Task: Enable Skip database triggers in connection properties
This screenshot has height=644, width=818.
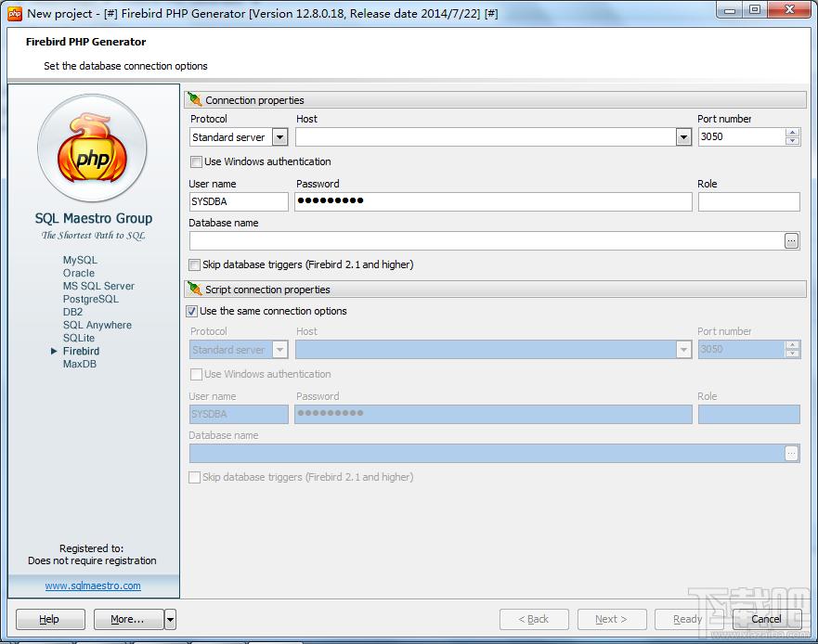Action: 194,264
